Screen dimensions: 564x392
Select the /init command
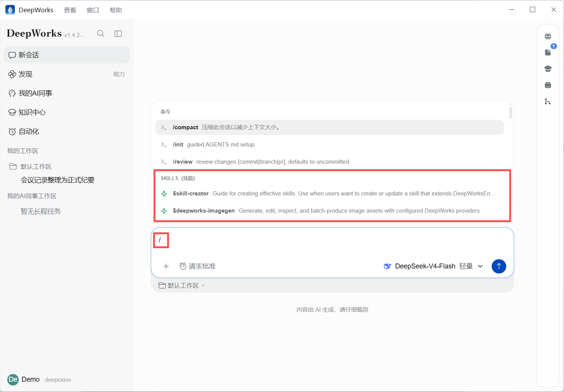[x=329, y=145]
